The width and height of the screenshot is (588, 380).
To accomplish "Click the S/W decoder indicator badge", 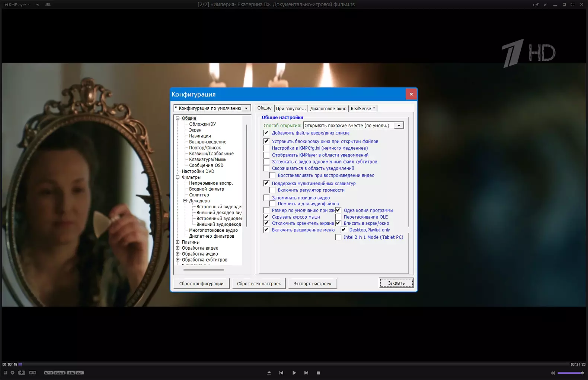I will pos(48,373).
